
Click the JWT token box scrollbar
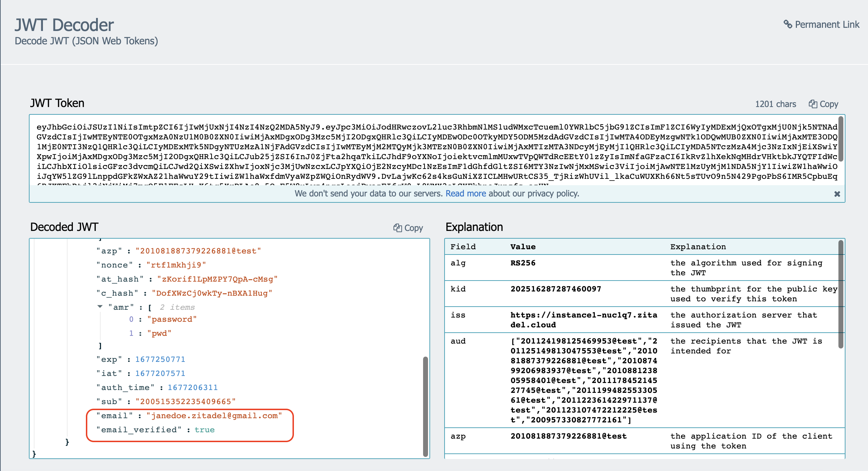click(841, 139)
